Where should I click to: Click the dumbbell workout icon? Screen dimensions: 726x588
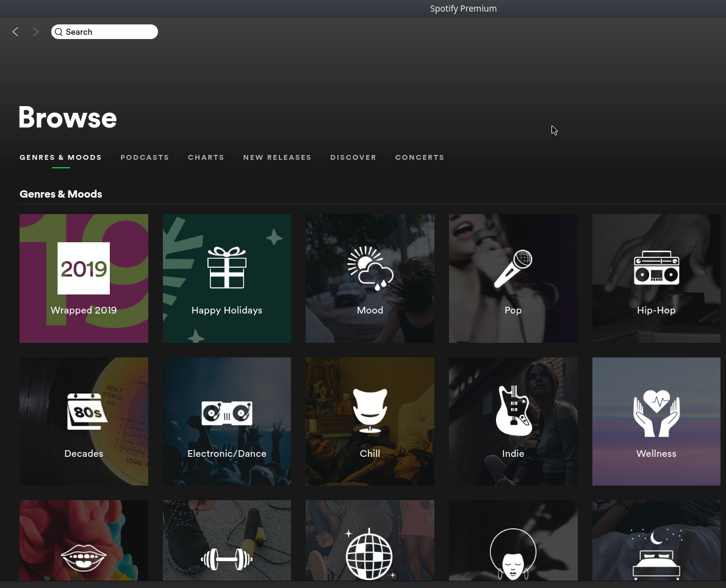pyautogui.click(x=227, y=559)
